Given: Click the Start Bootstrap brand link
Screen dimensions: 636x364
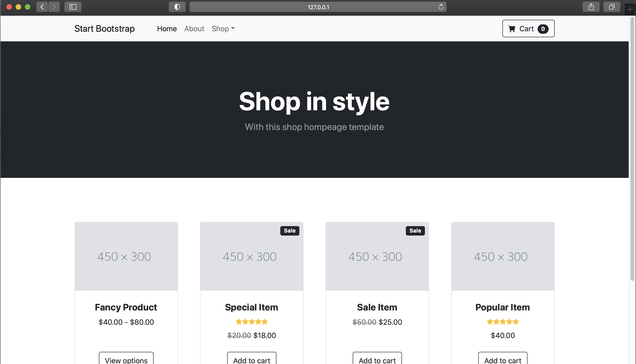Looking at the screenshot, I should pos(105,29).
